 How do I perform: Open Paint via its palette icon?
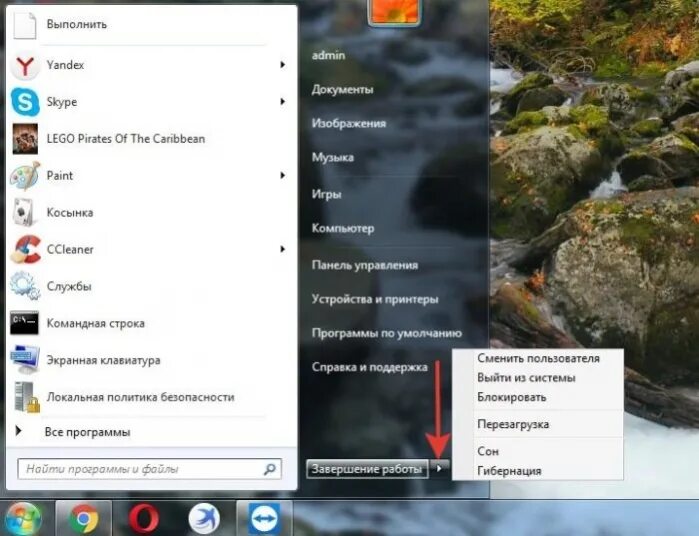25,176
